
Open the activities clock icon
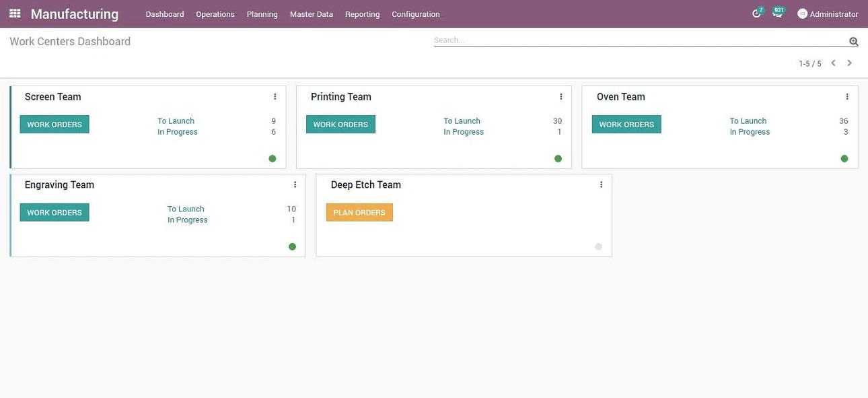pyautogui.click(x=756, y=14)
